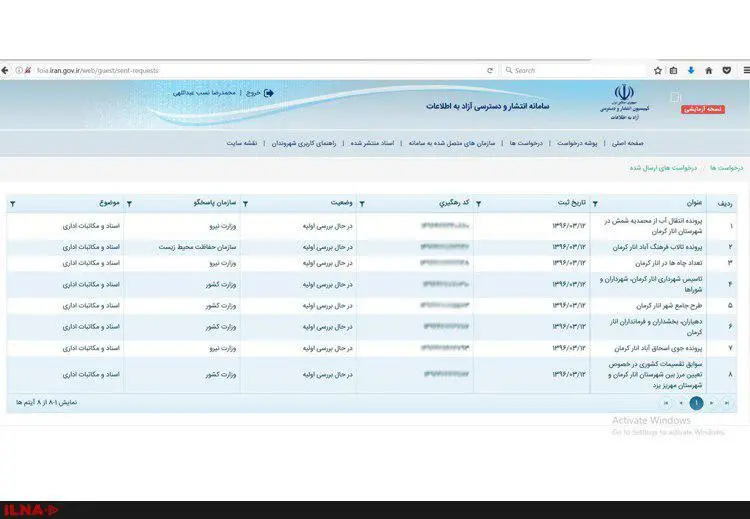Sort by the کد رهگیری column header
Viewport: 750px width, 519px height.
pyautogui.click(x=454, y=203)
